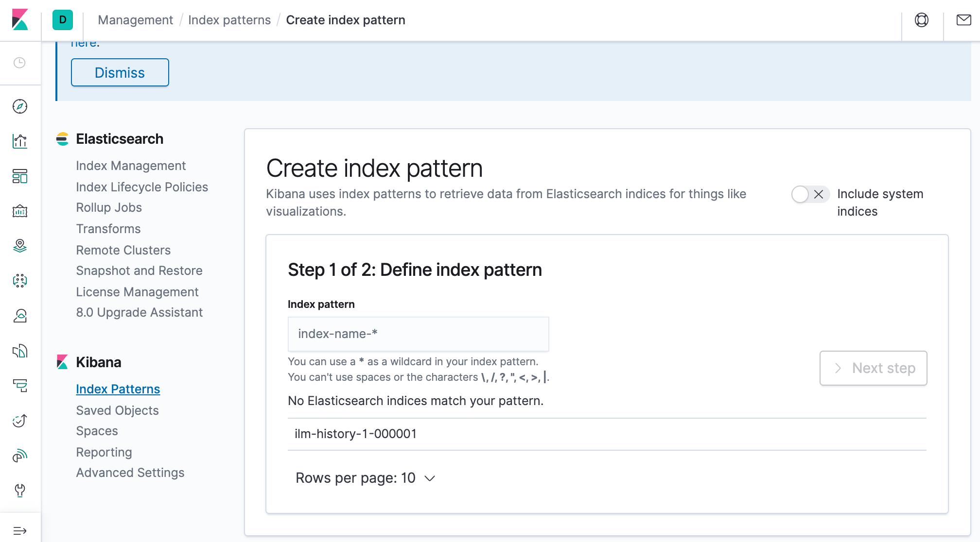Open the help menu lifebuoy icon

pos(922,20)
